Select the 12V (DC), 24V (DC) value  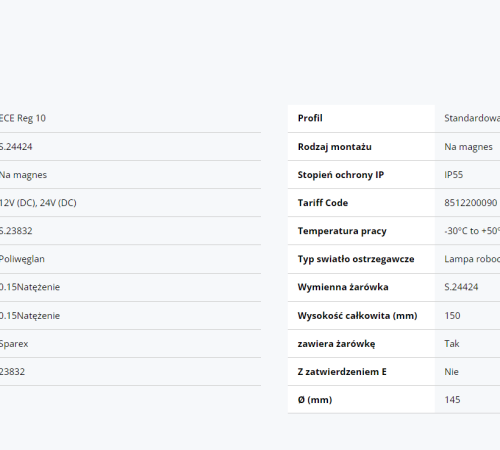click(38, 203)
